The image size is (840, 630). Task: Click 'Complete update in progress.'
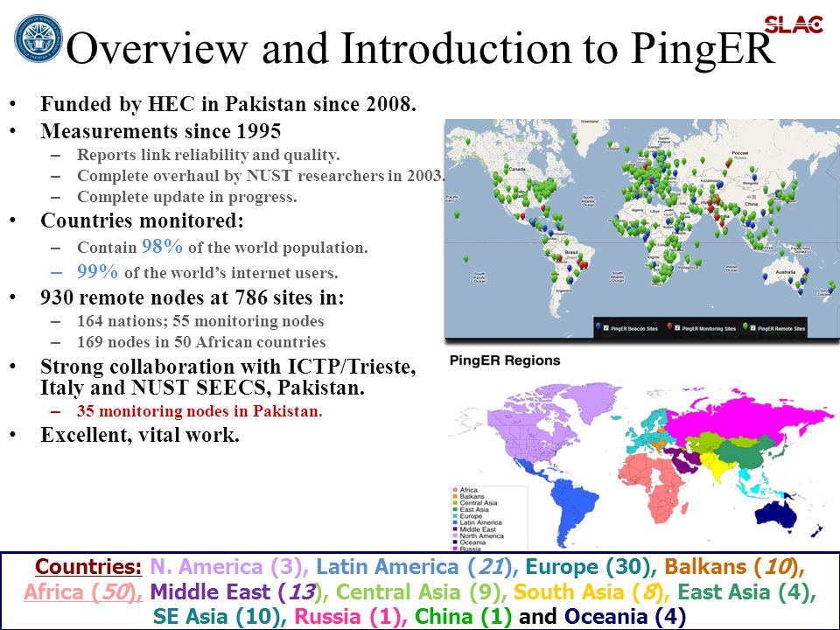pyautogui.click(x=187, y=197)
